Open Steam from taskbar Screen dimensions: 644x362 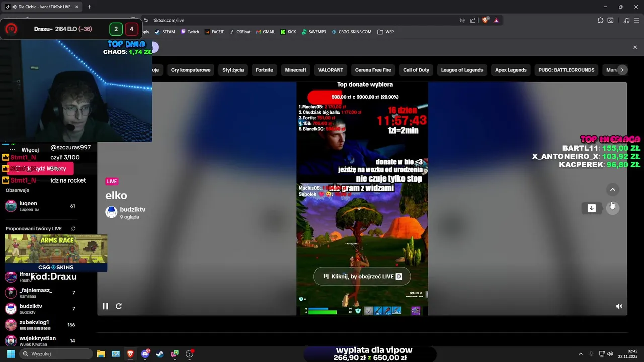pos(159,354)
